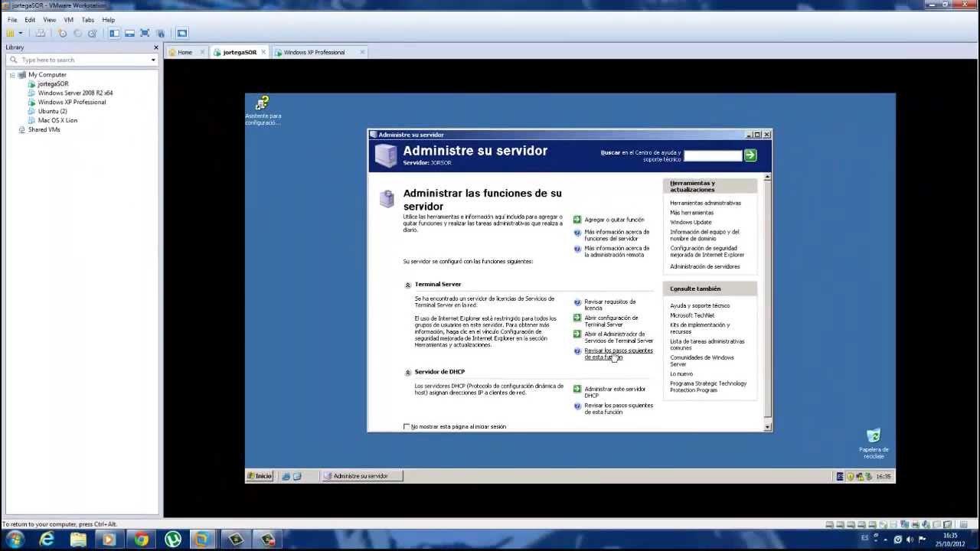
Task: Open the Library search filter dropdown
Action: coord(153,60)
